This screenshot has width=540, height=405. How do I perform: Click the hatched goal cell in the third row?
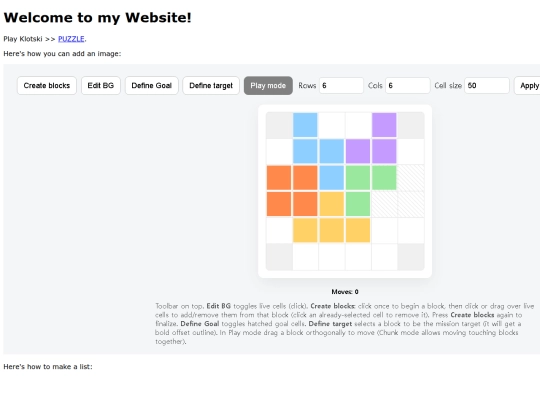pyautogui.click(x=411, y=178)
